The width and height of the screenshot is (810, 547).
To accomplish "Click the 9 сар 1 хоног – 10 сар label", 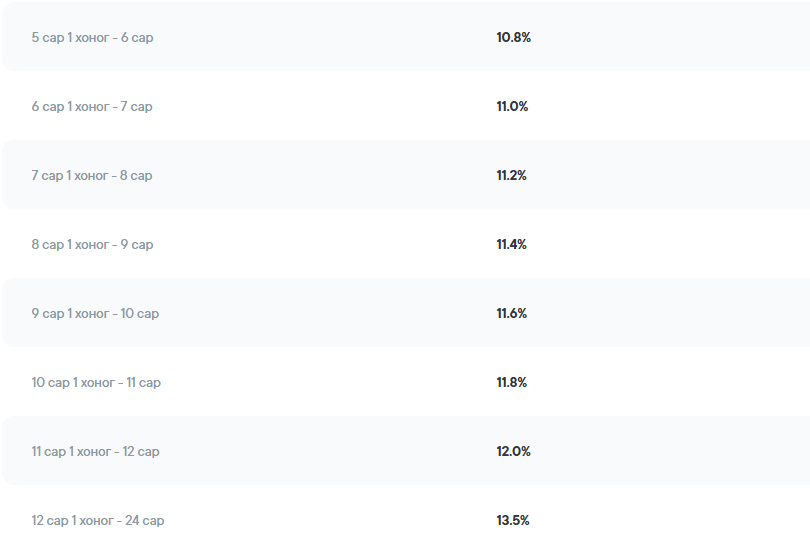I will pyautogui.click(x=95, y=314).
